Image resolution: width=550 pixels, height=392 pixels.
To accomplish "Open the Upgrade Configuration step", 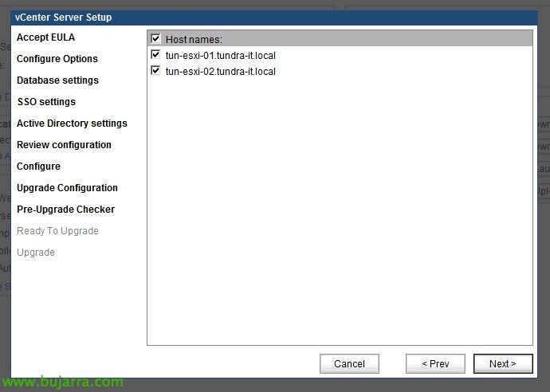I will click(67, 188).
